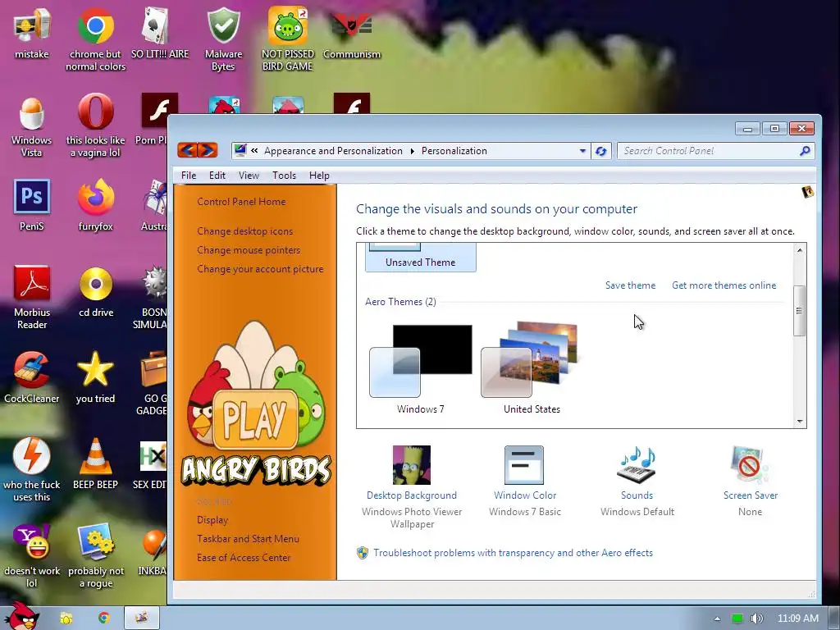Expand the address bar dropdown arrow
This screenshot has width=840, height=630.
pos(582,151)
